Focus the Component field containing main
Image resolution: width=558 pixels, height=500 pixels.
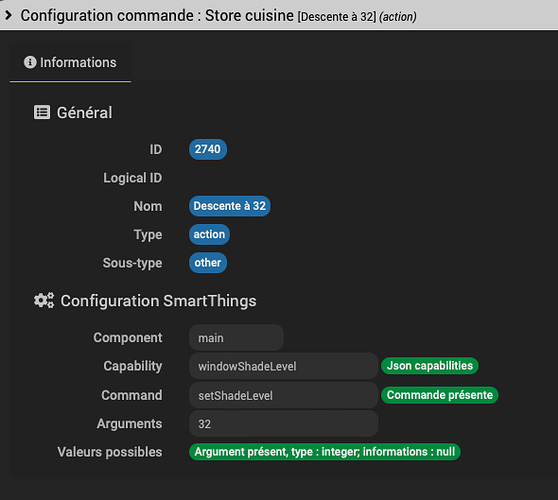tap(236, 338)
